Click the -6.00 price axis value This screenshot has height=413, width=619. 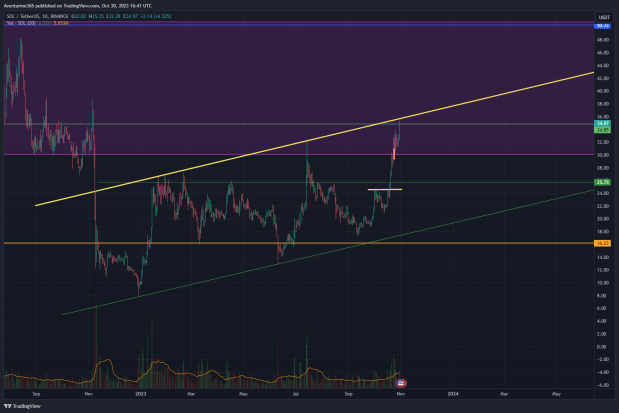602,385
